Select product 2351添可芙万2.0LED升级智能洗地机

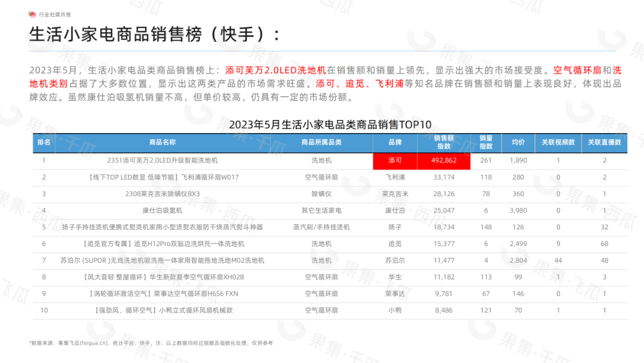[x=162, y=161]
